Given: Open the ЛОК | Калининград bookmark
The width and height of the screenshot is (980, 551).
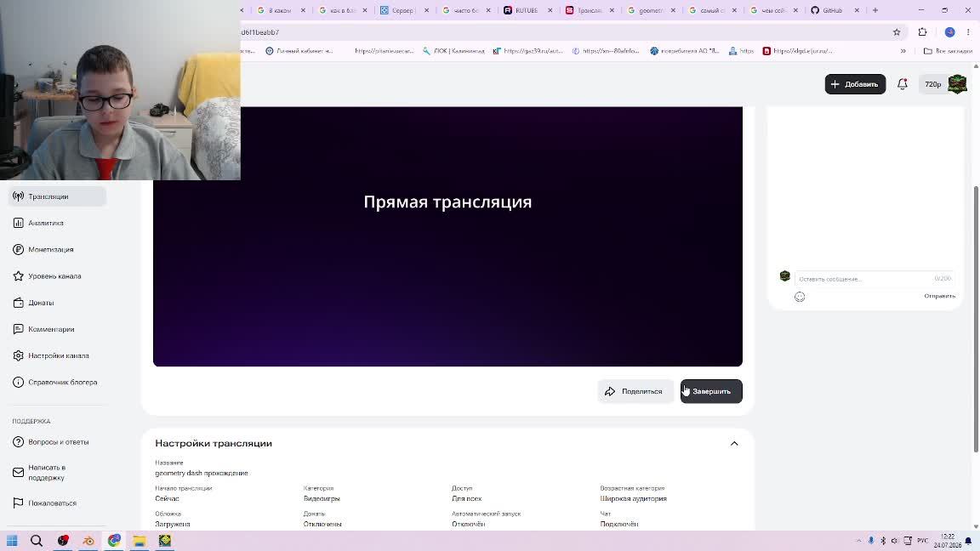Looking at the screenshot, I should (x=453, y=51).
